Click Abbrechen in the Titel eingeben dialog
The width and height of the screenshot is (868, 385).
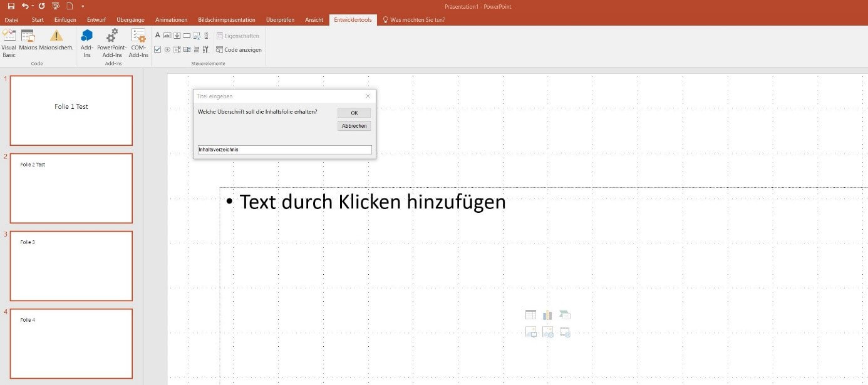click(354, 126)
